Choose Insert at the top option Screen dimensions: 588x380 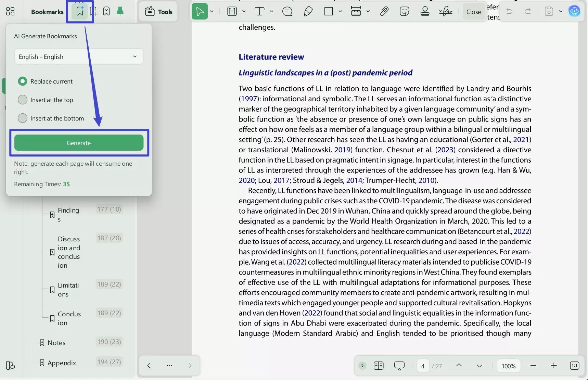point(23,100)
